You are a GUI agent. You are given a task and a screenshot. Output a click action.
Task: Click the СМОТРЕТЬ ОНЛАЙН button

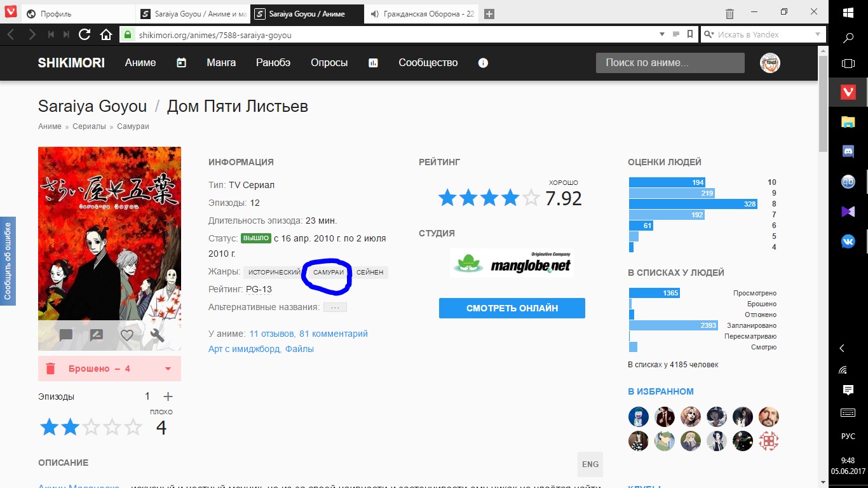coord(512,308)
